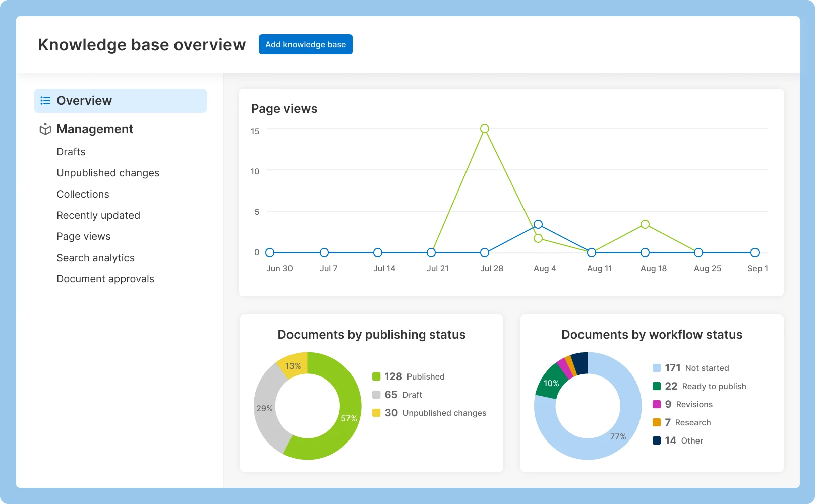Toggle the Research category in workflow chart

693,422
